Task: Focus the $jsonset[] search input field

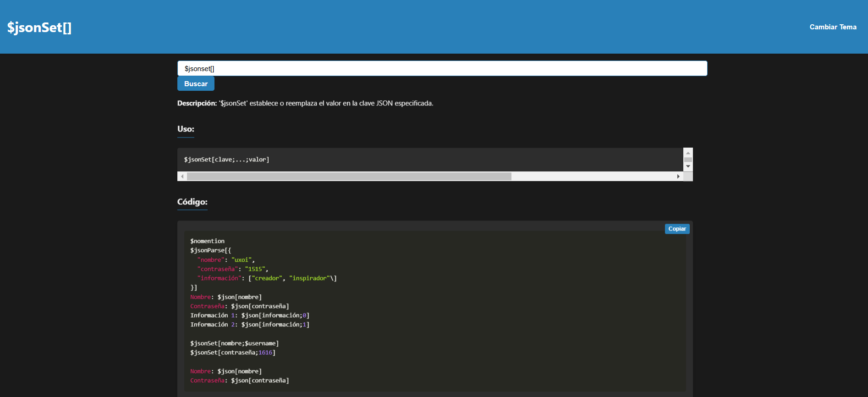Action: coord(442,68)
